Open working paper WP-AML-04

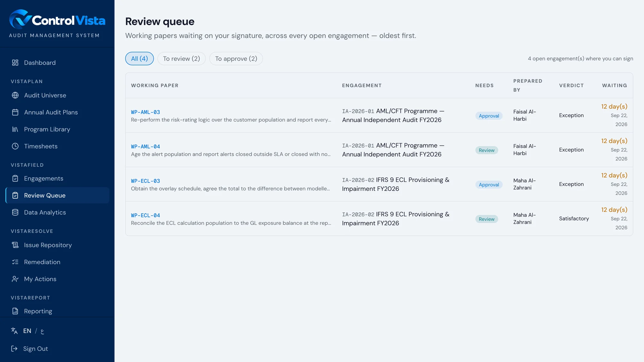[x=146, y=147]
